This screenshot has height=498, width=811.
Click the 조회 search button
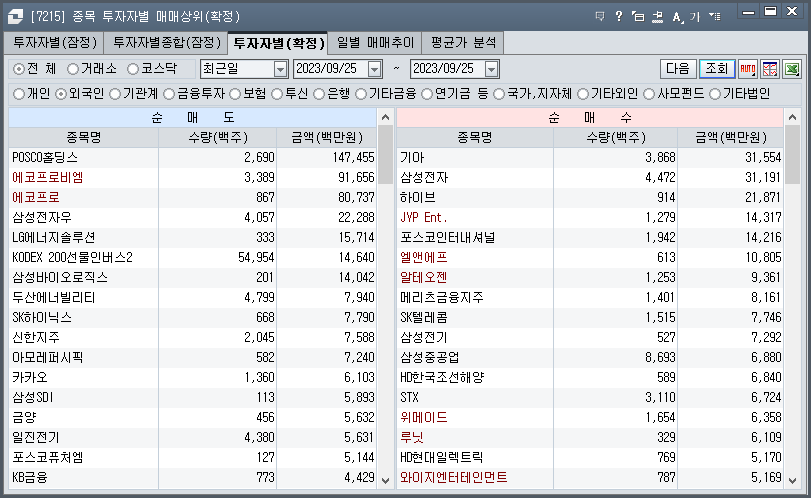(716, 69)
